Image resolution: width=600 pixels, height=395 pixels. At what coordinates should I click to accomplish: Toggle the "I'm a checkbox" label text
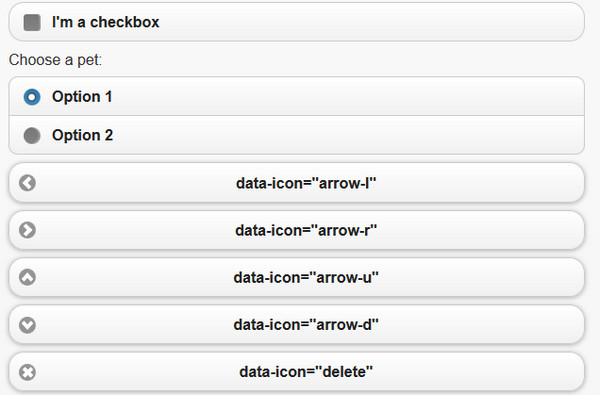pyautogui.click(x=106, y=22)
